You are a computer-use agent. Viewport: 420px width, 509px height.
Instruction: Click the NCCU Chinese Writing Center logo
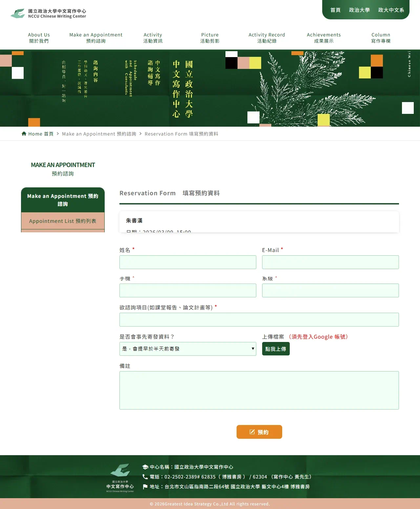(x=48, y=13)
